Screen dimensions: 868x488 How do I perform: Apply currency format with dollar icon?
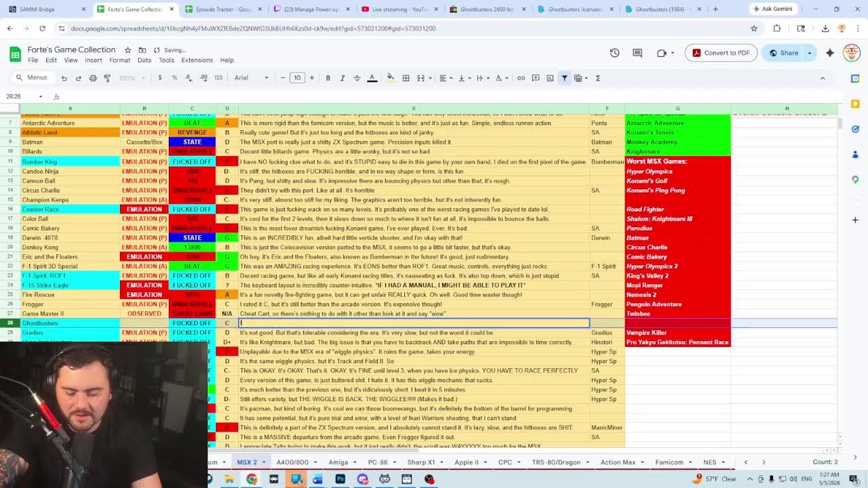160,78
